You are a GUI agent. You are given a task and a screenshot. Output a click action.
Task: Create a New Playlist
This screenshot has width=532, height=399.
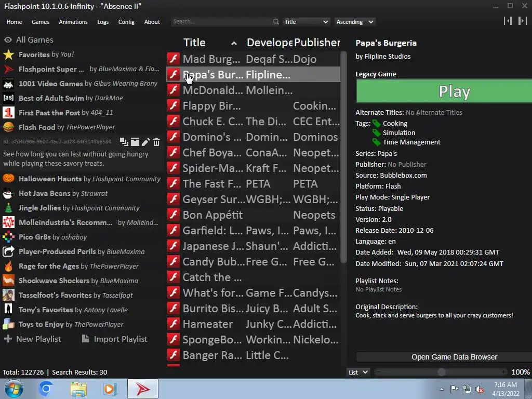pos(33,339)
